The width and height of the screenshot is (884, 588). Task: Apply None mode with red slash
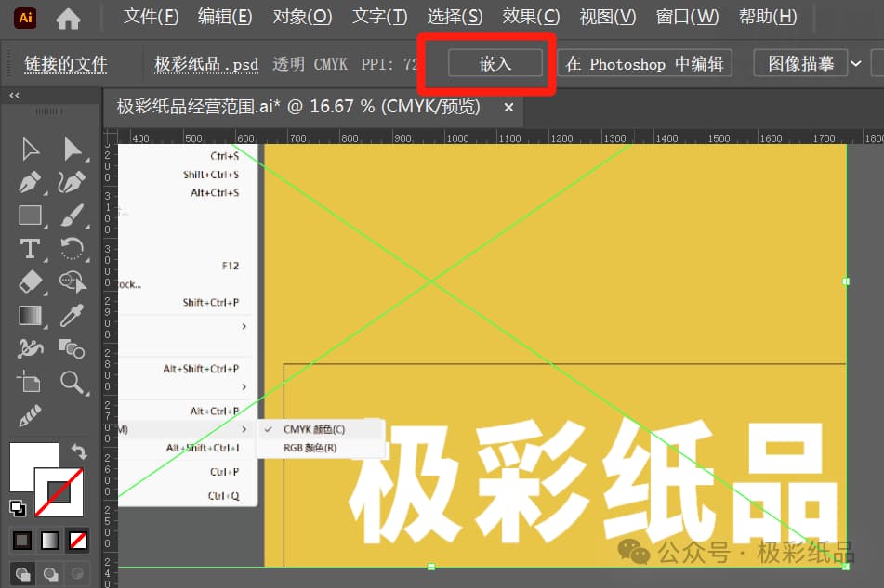pos(78,542)
